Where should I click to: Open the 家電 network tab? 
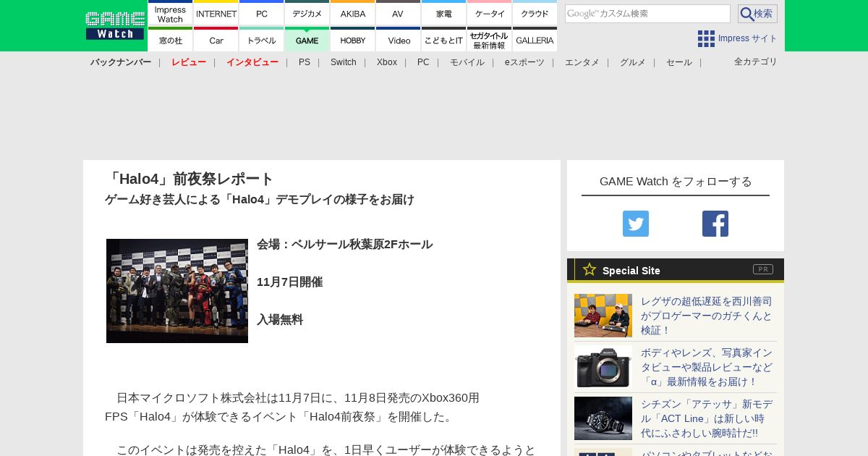pos(443,13)
